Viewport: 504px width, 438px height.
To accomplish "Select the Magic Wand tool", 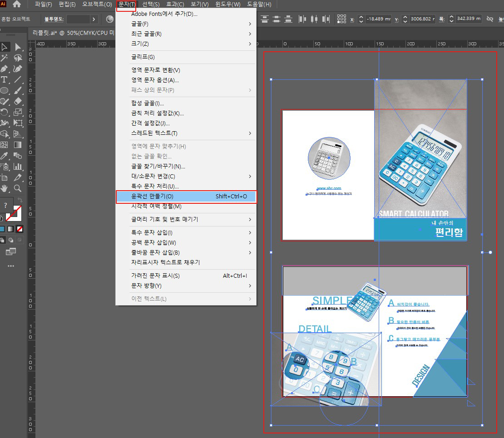I will click(5, 58).
